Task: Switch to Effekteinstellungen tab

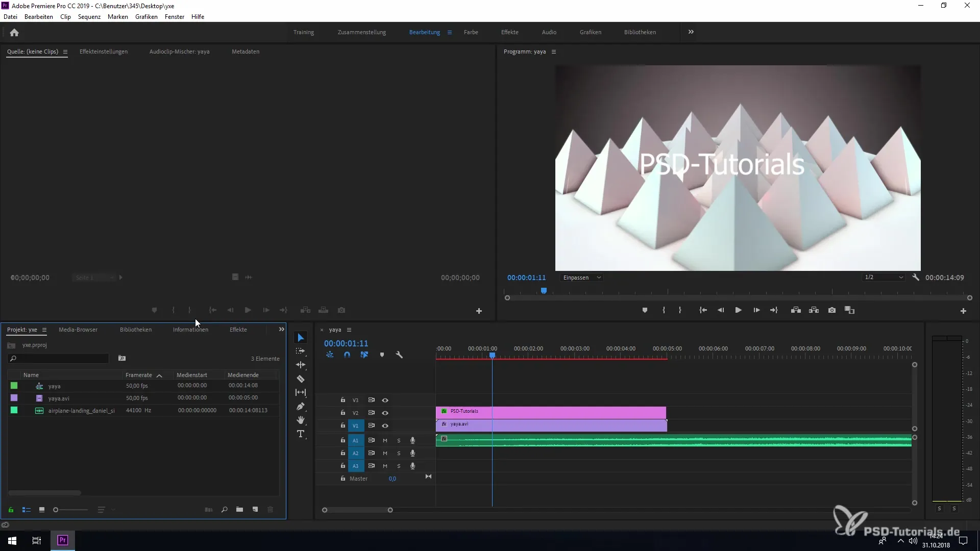Action: (104, 52)
